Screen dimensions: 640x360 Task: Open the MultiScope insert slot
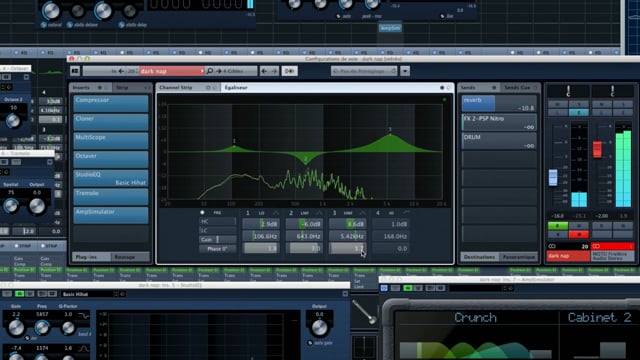pyautogui.click(x=111, y=140)
